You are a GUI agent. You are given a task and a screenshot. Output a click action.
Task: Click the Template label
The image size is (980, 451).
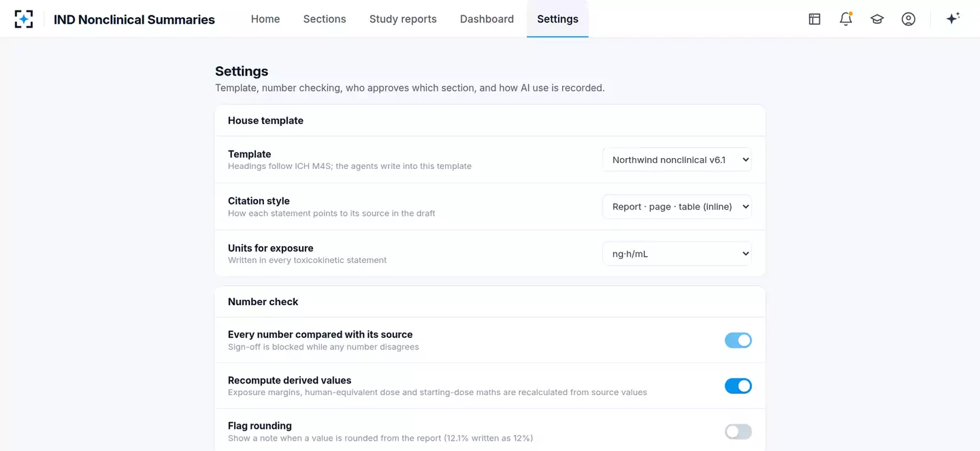click(x=250, y=154)
